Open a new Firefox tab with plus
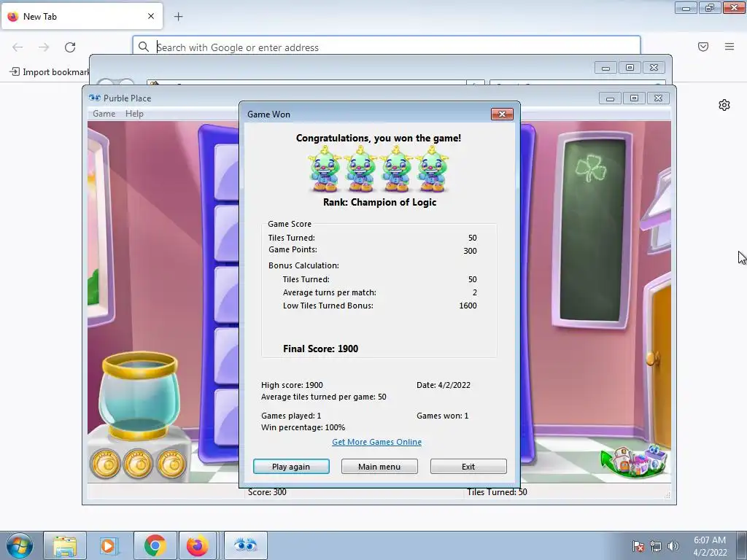Viewport: 747px width, 560px height. click(178, 17)
